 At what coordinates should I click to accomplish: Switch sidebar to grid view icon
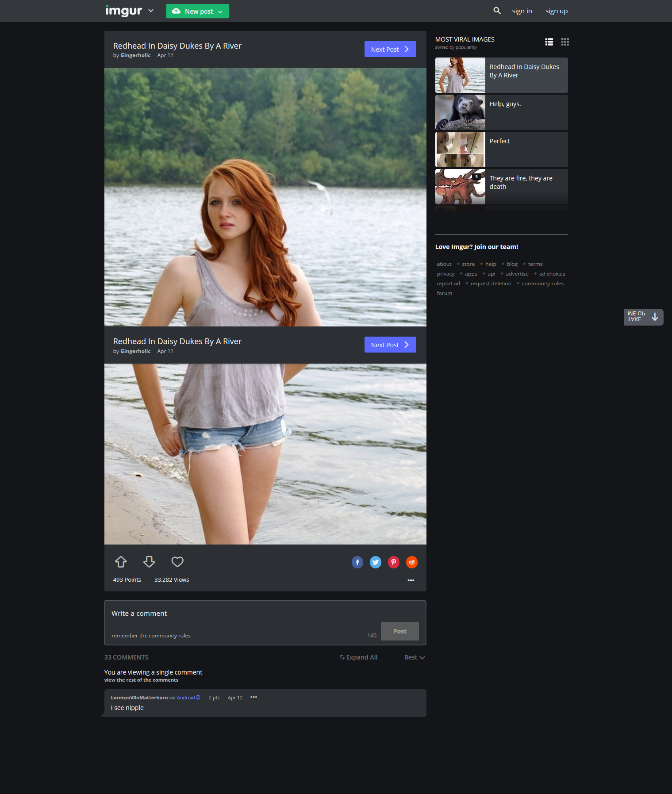tap(565, 42)
